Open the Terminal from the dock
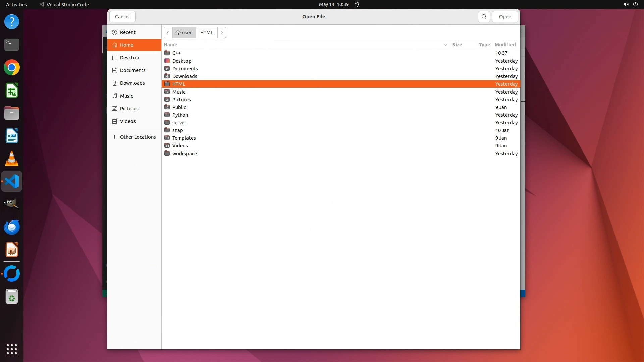 pos(12,45)
